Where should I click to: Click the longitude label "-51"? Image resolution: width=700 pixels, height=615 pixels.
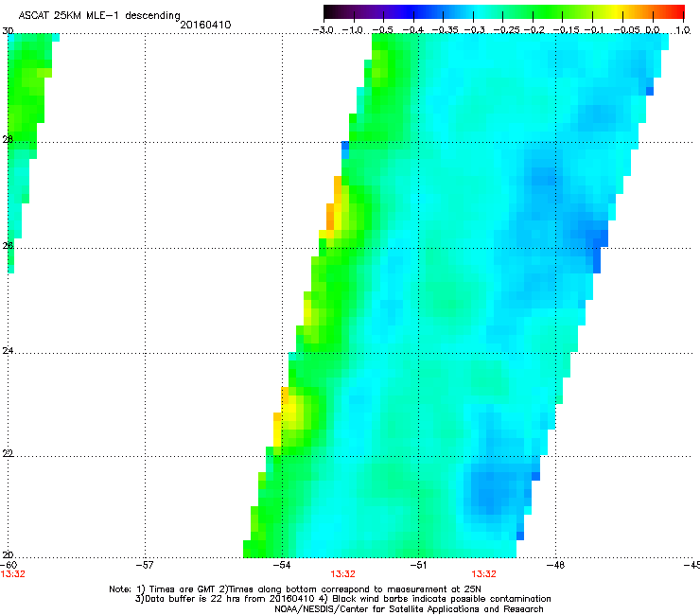click(x=418, y=565)
